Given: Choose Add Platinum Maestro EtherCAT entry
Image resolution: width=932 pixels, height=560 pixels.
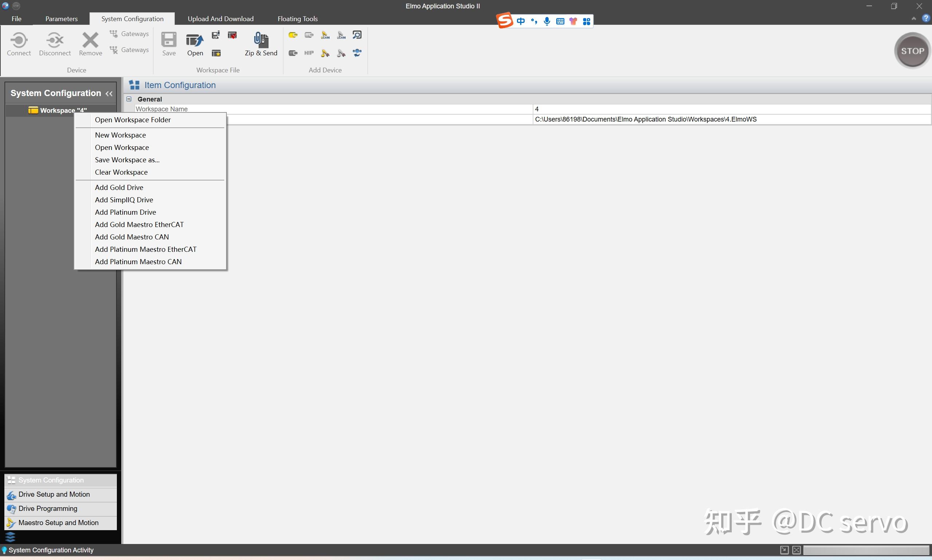Looking at the screenshot, I should click(145, 249).
